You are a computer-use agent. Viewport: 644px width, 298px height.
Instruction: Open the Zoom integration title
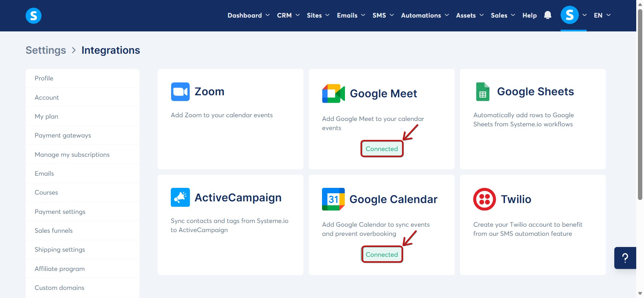click(209, 92)
